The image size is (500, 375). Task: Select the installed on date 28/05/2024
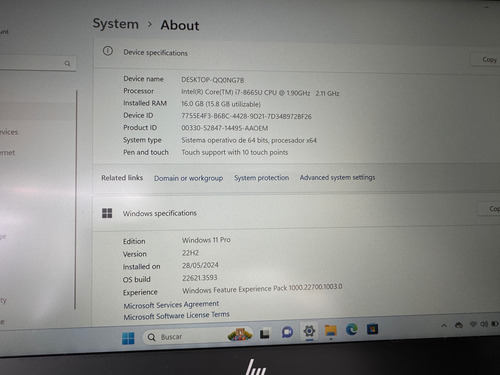click(200, 265)
